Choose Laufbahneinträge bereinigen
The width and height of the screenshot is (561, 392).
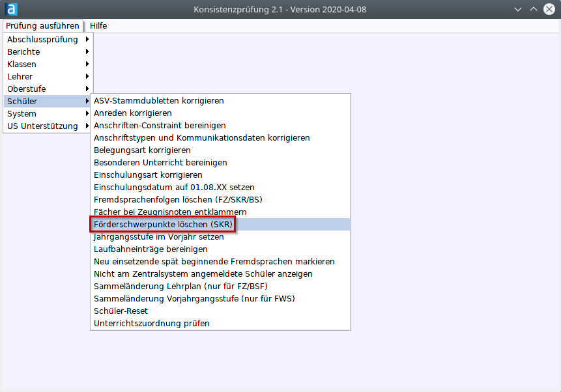[220, 249]
